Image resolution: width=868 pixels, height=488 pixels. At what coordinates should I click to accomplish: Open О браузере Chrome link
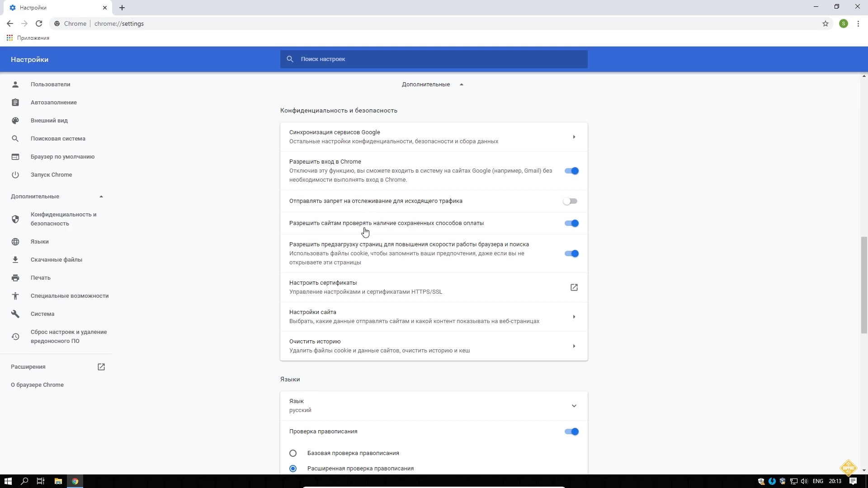37,385
